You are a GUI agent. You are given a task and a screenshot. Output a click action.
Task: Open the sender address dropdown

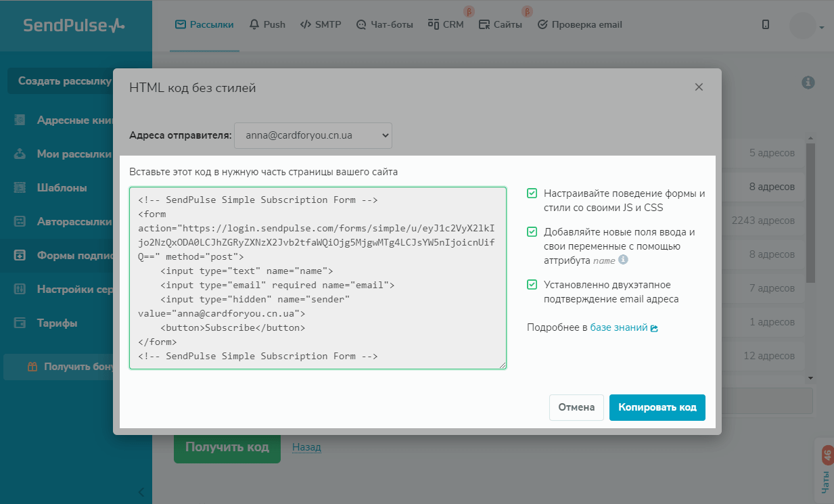pyautogui.click(x=313, y=135)
